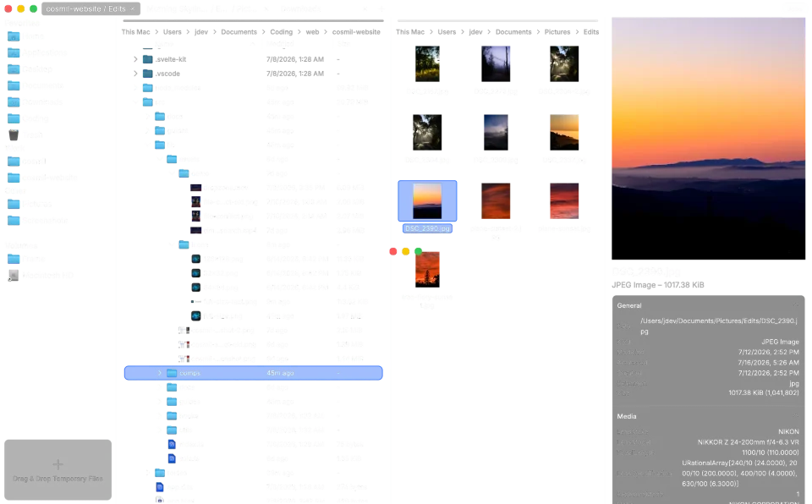This screenshot has height=504, width=812.
Task: Select the orange plane-sunset thumbnail
Action: click(x=496, y=201)
